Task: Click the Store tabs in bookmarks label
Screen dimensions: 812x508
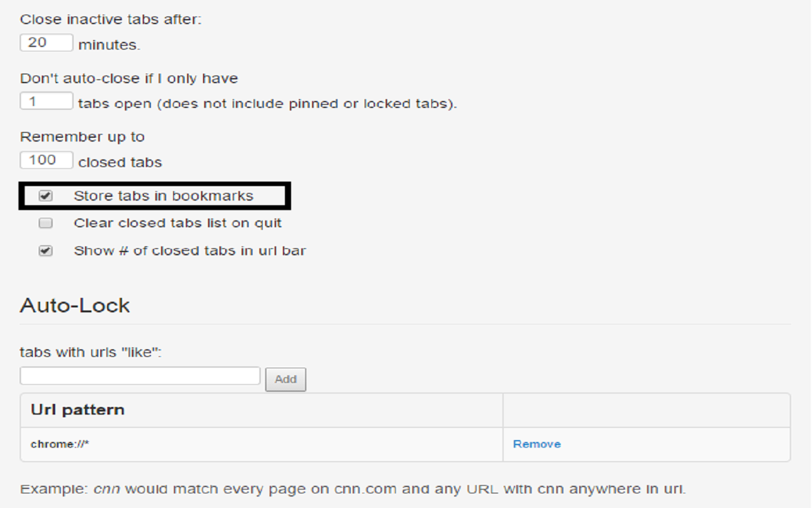Action: tap(164, 196)
